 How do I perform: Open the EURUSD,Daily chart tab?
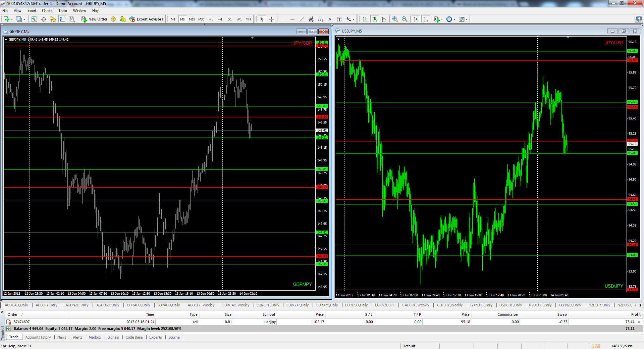click(356, 305)
